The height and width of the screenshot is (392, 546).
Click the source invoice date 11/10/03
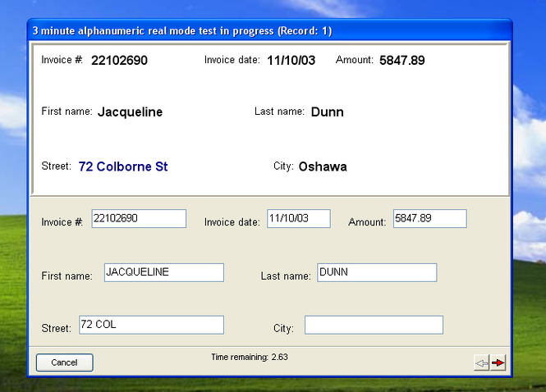click(x=291, y=61)
